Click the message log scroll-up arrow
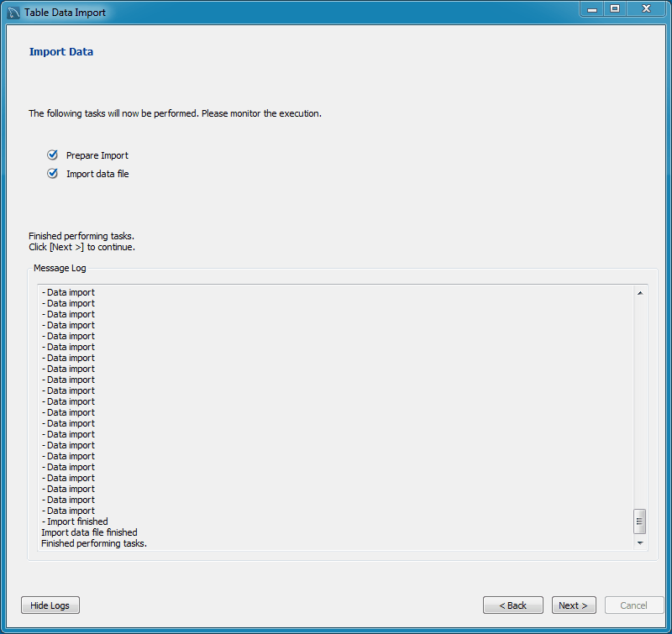The image size is (672, 634). tap(639, 291)
